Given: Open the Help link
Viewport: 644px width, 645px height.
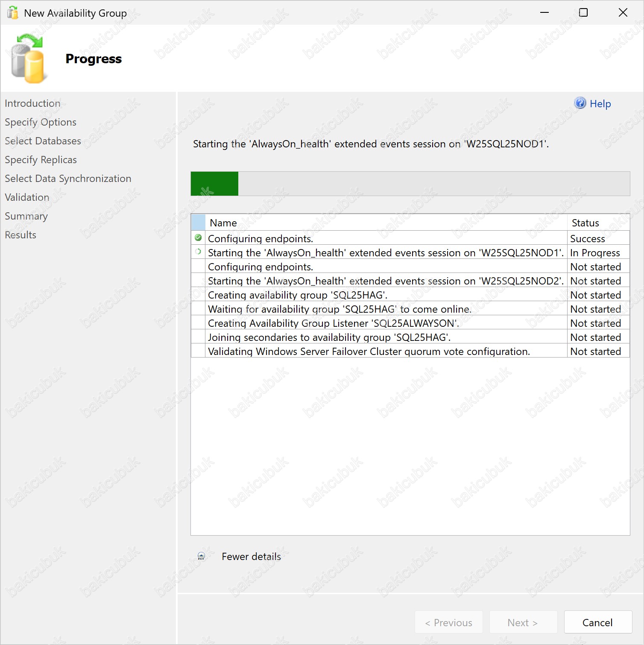Looking at the screenshot, I should tap(600, 104).
